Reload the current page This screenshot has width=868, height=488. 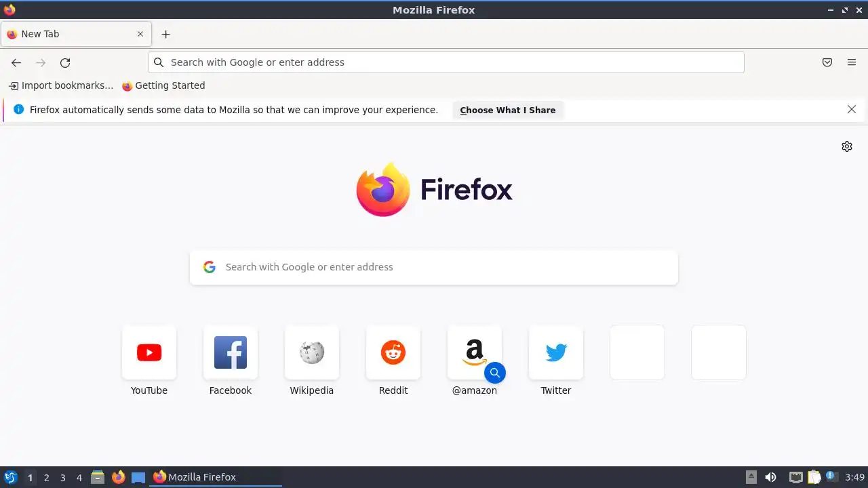point(65,62)
